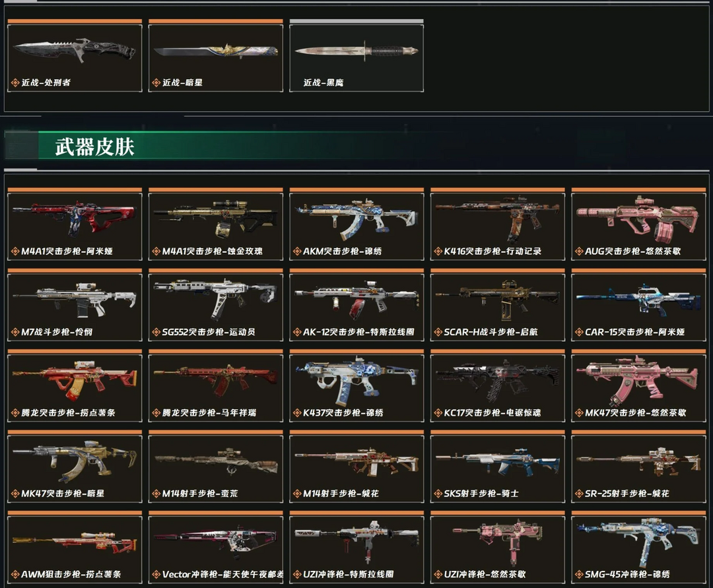Select the AK-12 特斯拉线圈 rifle image

click(x=356, y=298)
